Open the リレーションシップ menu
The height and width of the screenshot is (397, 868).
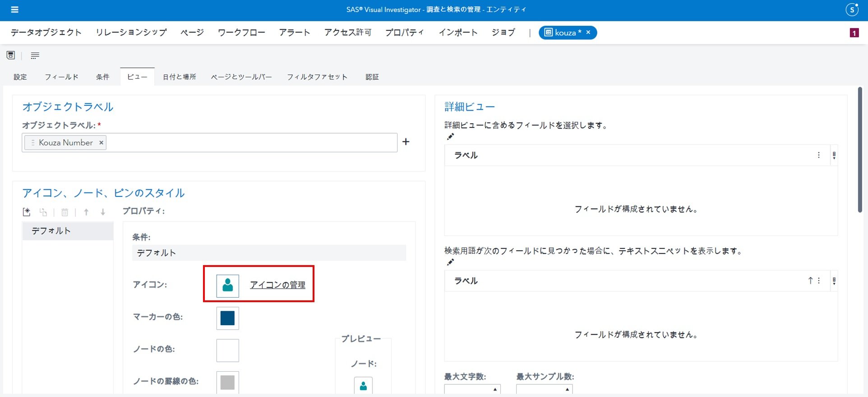131,33
